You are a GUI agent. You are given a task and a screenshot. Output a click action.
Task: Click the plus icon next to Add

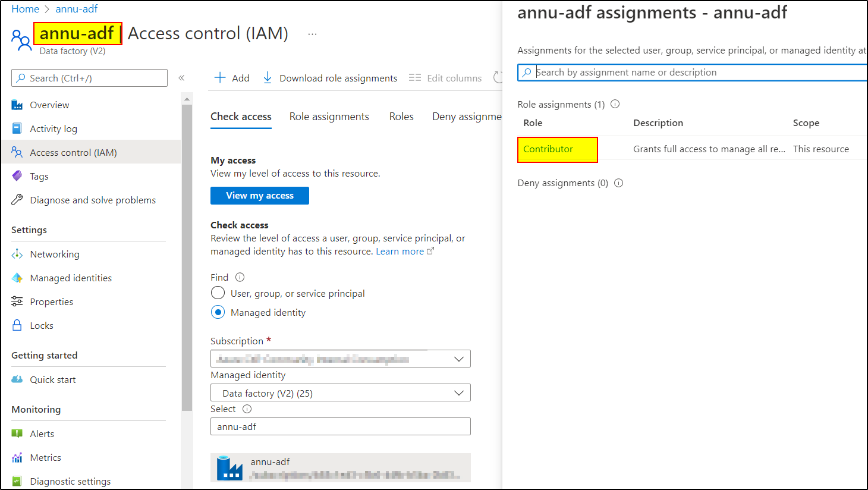coord(220,78)
